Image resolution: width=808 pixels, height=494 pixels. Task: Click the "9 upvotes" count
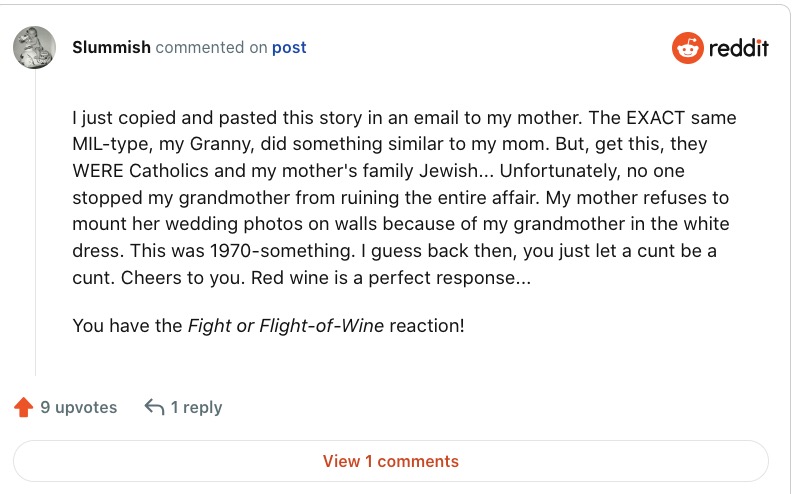tap(78, 407)
